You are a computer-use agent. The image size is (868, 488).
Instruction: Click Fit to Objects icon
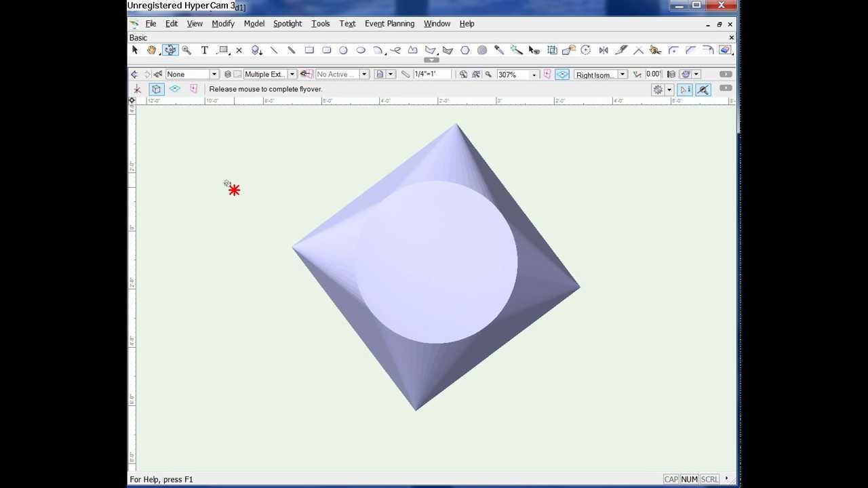[x=476, y=74]
